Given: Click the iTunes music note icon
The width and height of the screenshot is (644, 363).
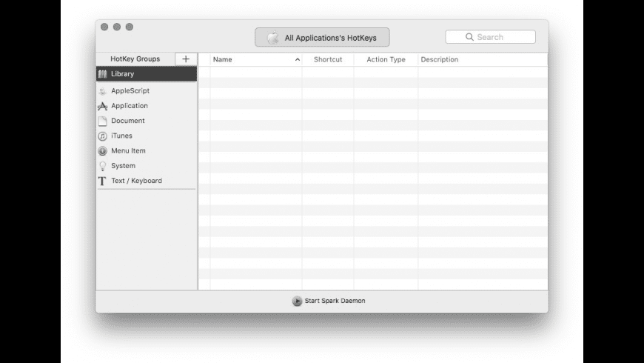Looking at the screenshot, I should (103, 136).
